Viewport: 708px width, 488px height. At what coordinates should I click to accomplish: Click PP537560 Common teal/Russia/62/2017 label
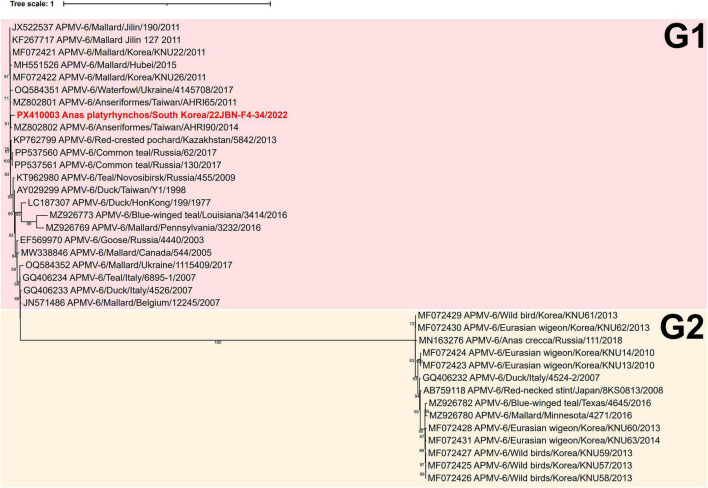116,153
